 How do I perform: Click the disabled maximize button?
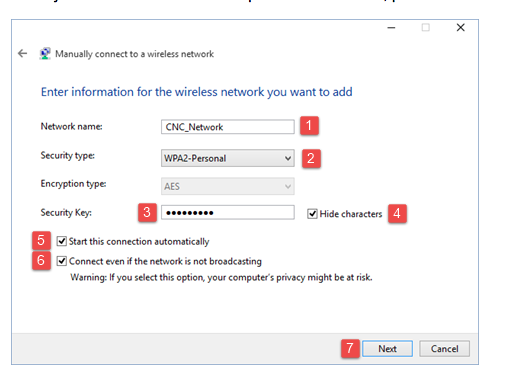click(426, 28)
